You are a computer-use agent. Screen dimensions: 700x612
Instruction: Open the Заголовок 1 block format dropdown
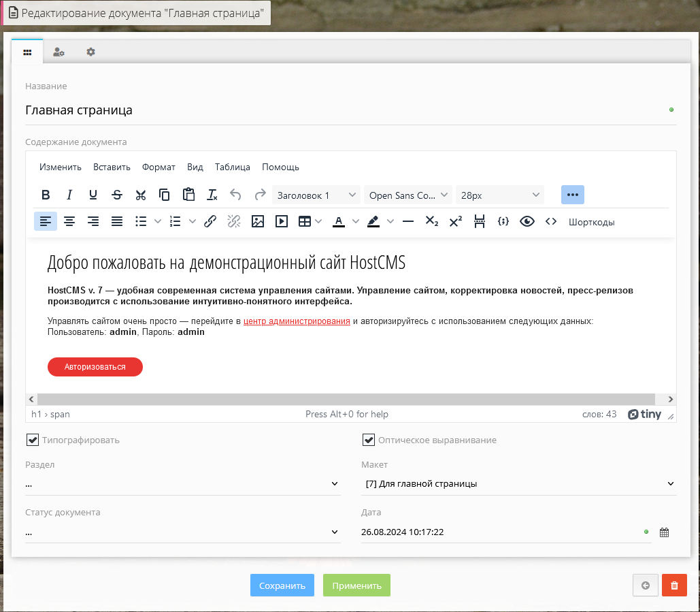316,195
